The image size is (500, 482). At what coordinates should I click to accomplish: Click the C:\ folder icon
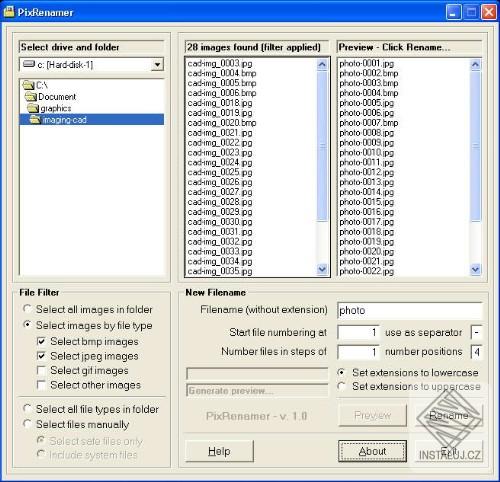pos(28,85)
